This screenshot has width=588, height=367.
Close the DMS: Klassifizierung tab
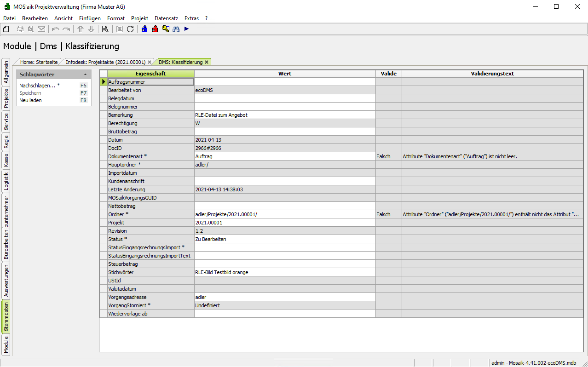click(x=207, y=62)
